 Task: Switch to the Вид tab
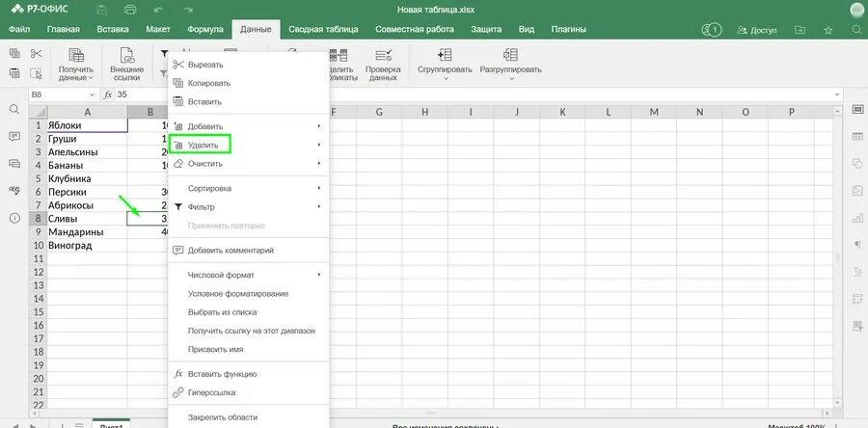pyautogui.click(x=526, y=29)
